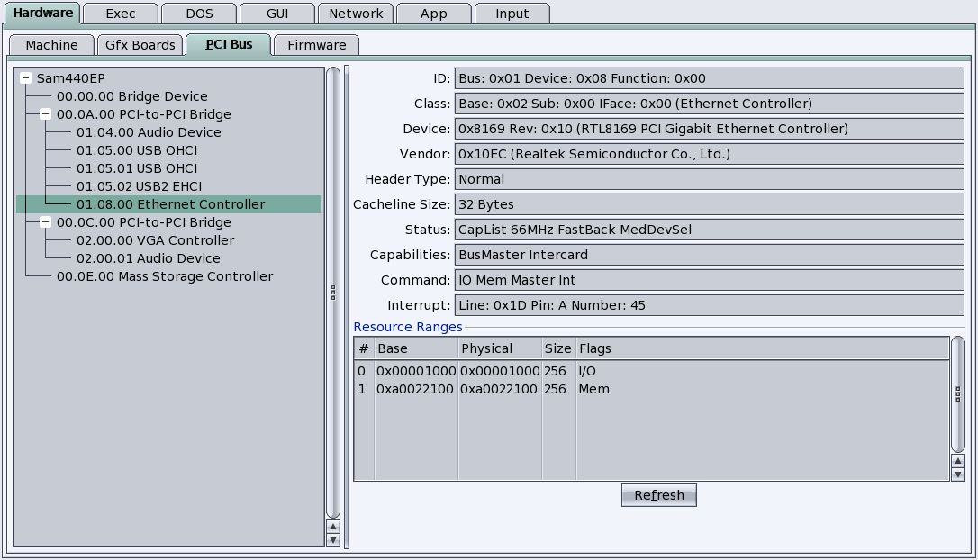Click the device tree vertical scrollbar

pyautogui.click(x=333, y=292)
